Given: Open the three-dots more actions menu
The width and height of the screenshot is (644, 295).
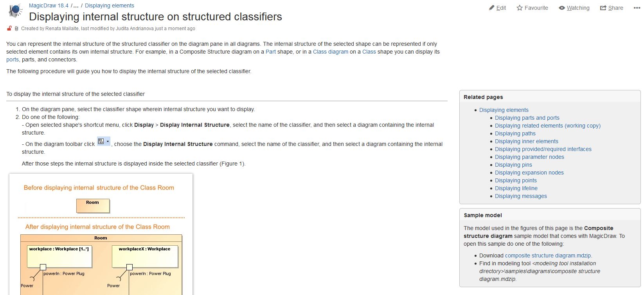Looking at the screenshot, I should 637,8.
